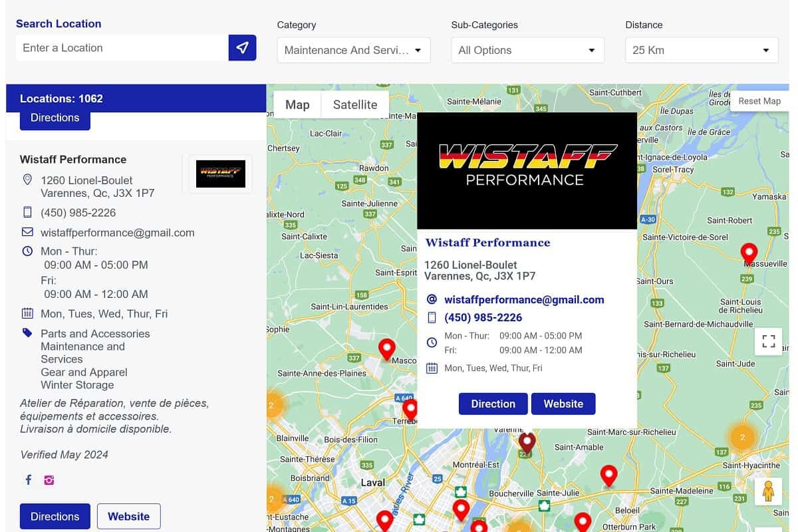Select the red marker near Massueville
This screenshot has width=798, height=532.
click(749, 253)
